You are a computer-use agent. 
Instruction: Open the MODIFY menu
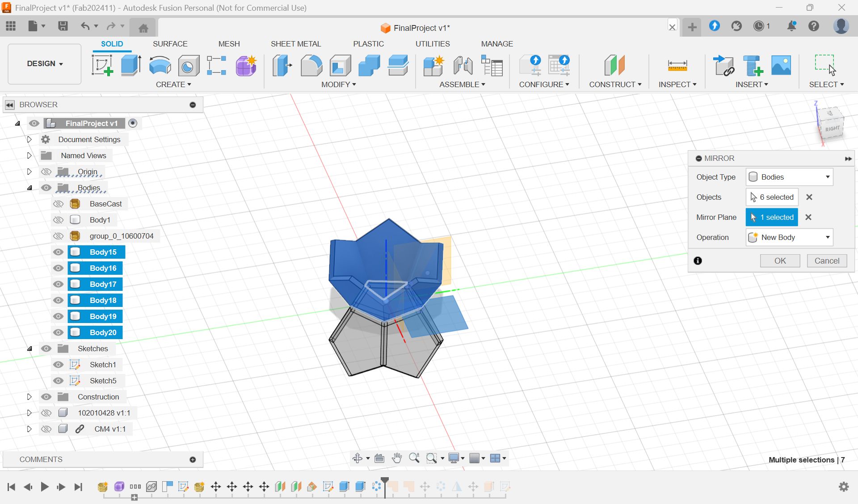click(338, 84)
